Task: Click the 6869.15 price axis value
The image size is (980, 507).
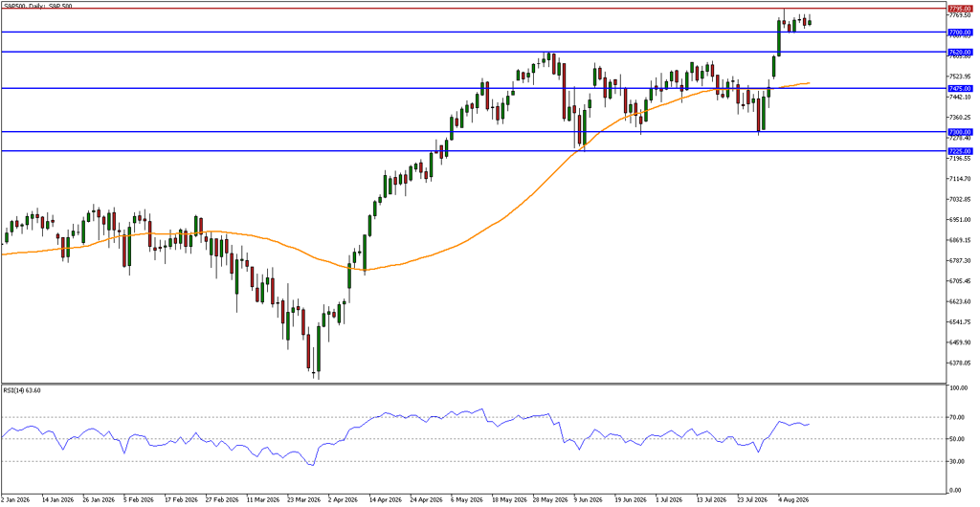Action: [958, 240]
